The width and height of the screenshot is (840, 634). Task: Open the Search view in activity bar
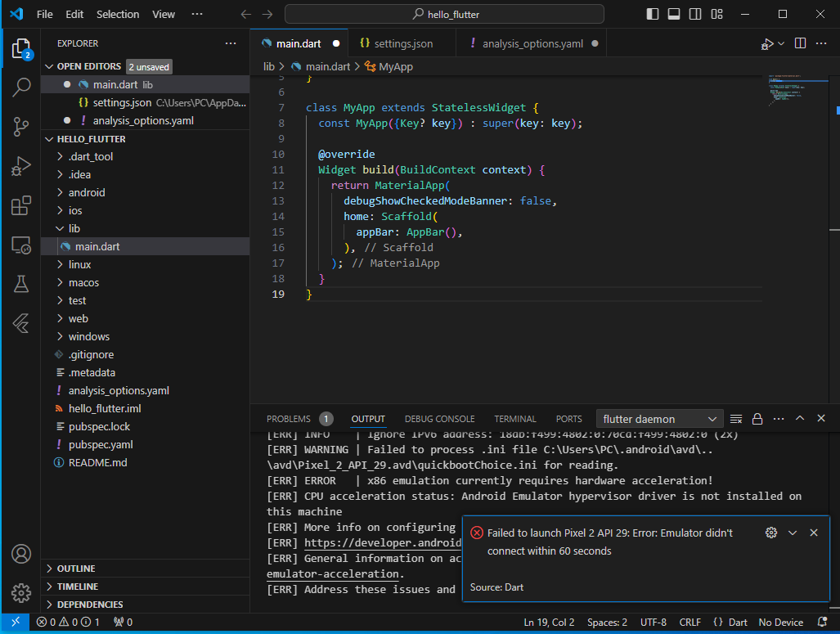click(x=21, y=87)
